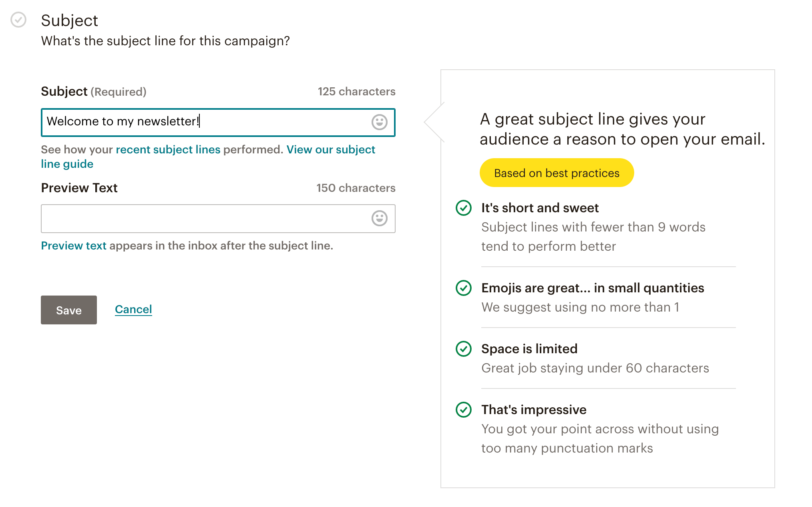Click the check icon beside emoji tip

[x=464, y=288]
